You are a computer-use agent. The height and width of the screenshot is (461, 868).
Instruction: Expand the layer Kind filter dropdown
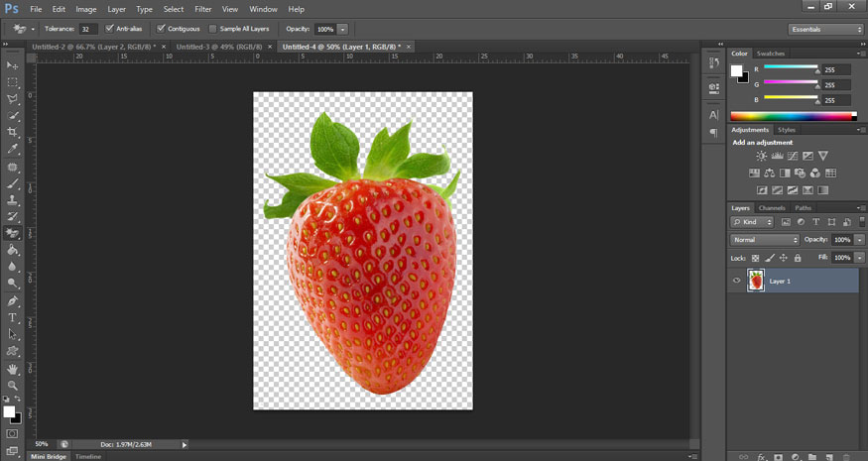pos(753,222)
